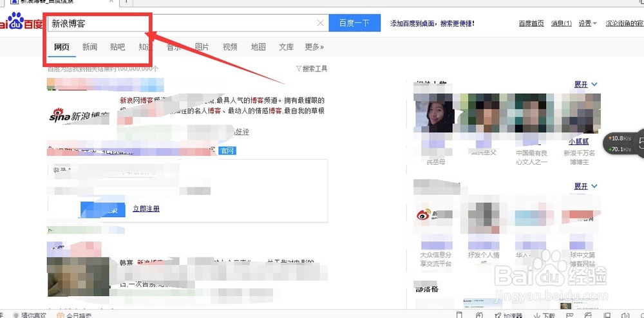
Task: Click the 百度一下 search button
Action: click(354, 23)
